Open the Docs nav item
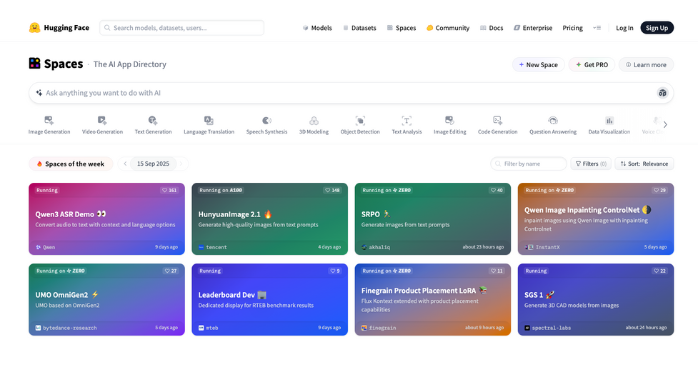This screenshot has height=365, width=698. click(x=491, y=28)
